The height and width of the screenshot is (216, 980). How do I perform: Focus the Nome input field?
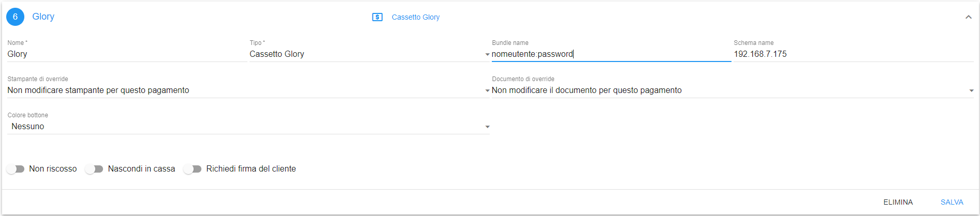tap(127, 54)
